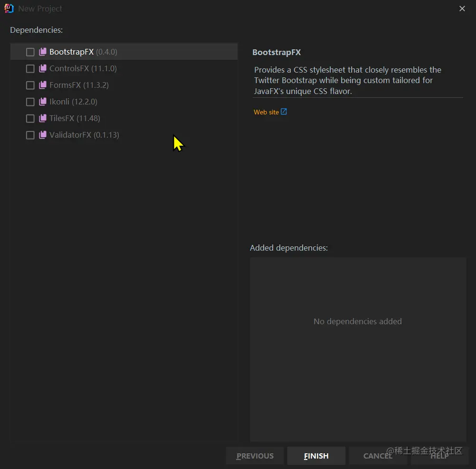The image size is (476, 469).
Task: Open the BootstrapFX Web site link
Action: tap(266, 112)
